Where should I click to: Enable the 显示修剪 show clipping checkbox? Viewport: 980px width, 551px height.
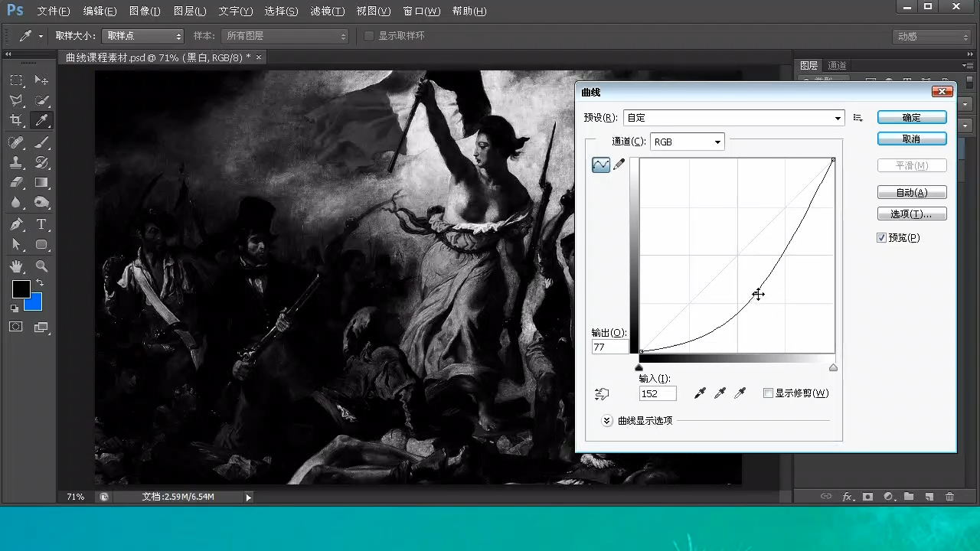[768, 393]
